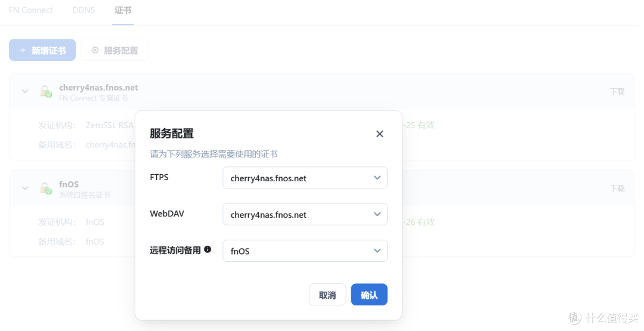Click the 取消 button

point(327,295)
